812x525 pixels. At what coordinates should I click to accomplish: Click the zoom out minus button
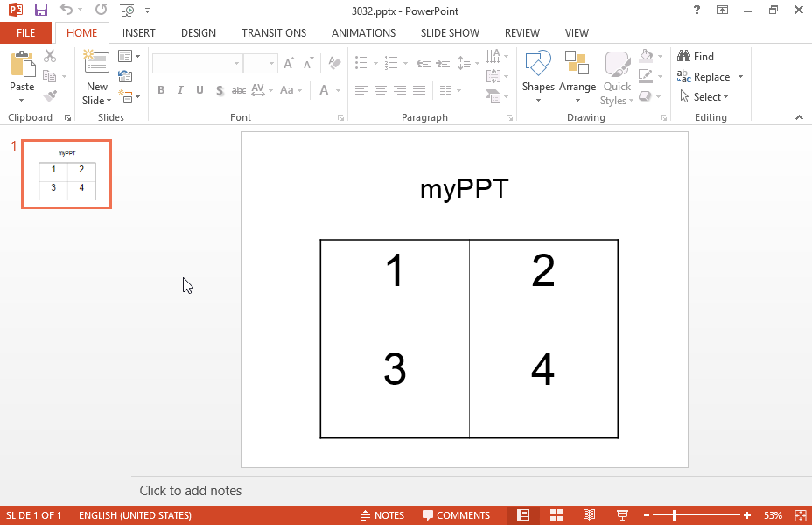(x=647, y=515)
